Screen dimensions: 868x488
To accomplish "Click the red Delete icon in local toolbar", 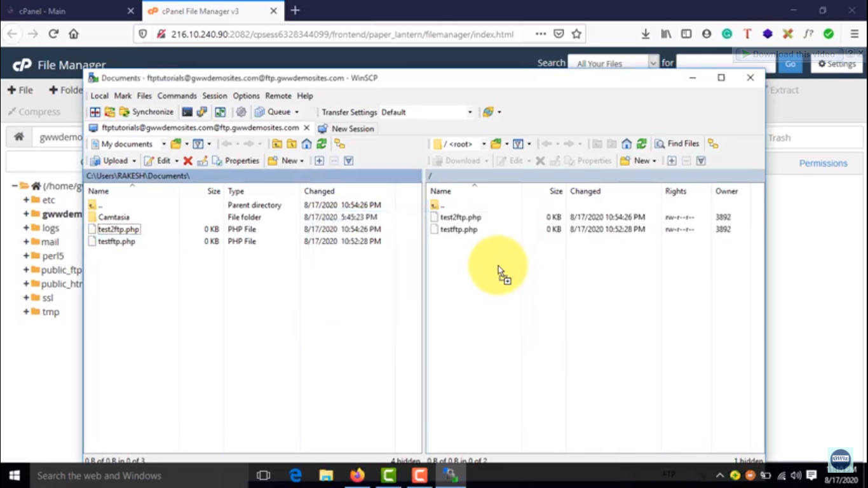I will [x=188, y=161].
